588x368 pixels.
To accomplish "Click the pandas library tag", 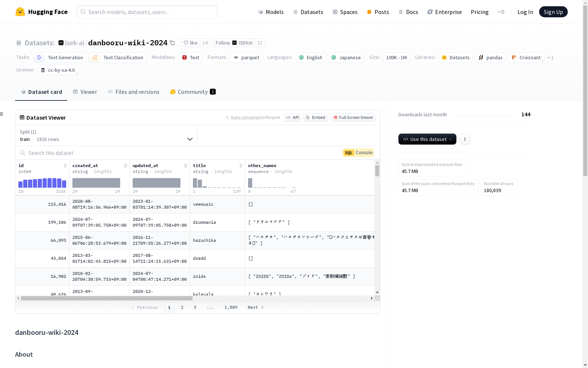I will point(491,57).
